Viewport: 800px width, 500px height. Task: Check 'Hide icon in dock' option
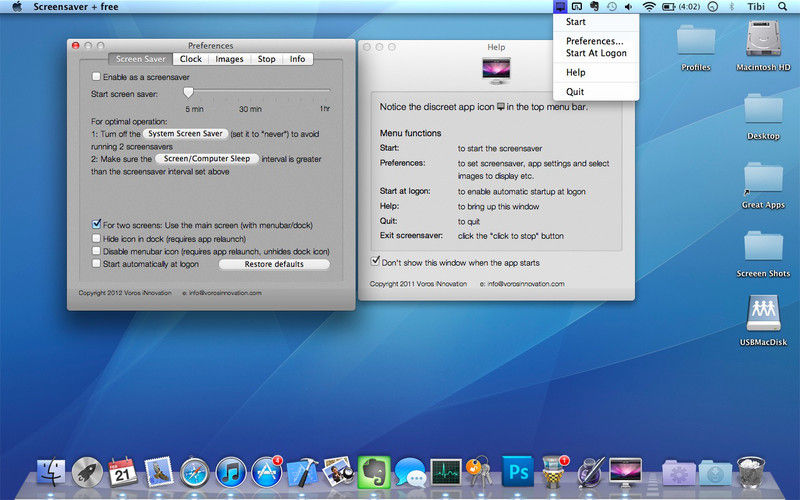pyautogui.click(x=96, y=238)
